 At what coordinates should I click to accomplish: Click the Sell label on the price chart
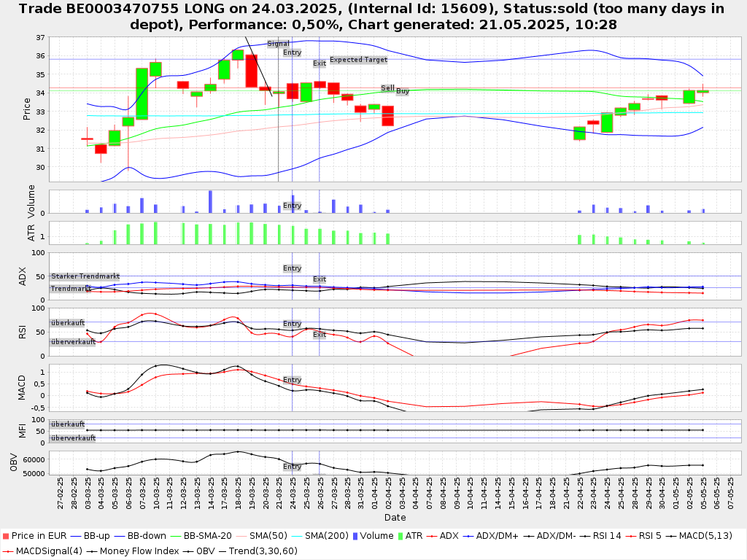(x=387, y=87)
